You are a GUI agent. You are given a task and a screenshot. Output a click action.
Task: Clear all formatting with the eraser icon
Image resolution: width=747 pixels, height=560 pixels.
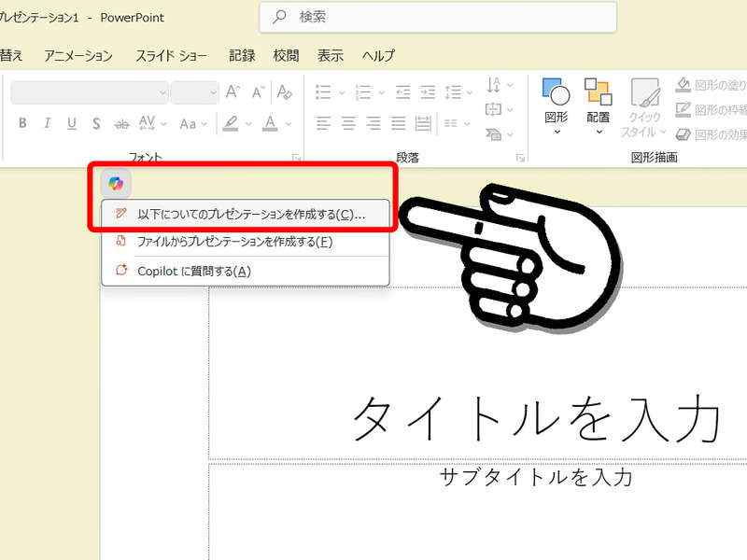point(285,93)
